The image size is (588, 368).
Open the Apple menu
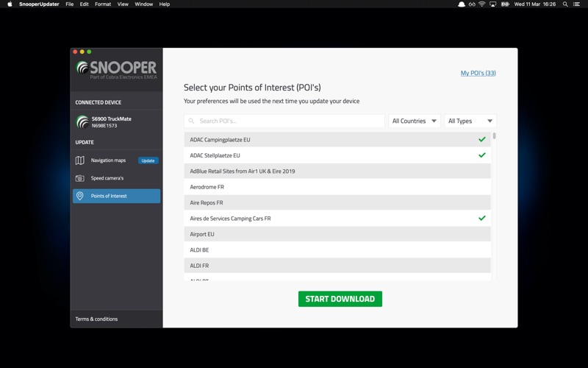point(10,4)
